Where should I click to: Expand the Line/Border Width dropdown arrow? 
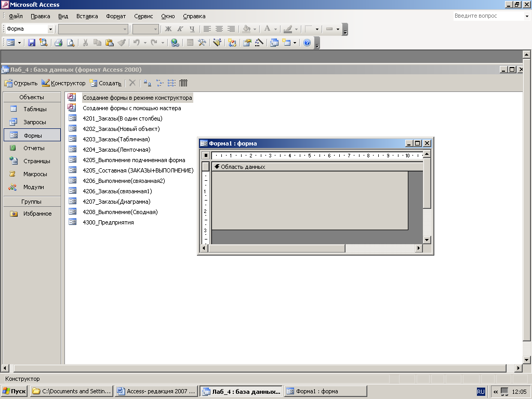pos(317,29)
